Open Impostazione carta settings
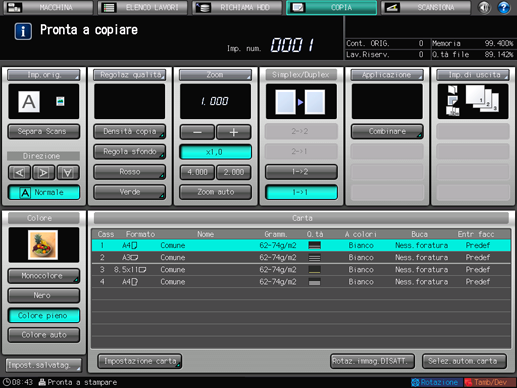Screen dimensions: 517x388 coord(140,361)
